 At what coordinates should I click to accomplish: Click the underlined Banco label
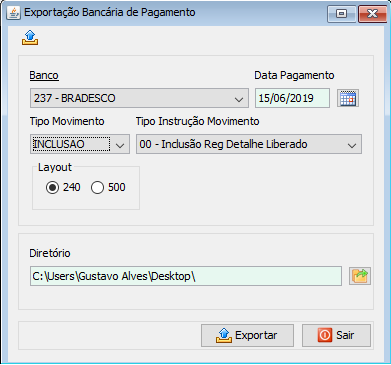44,75
